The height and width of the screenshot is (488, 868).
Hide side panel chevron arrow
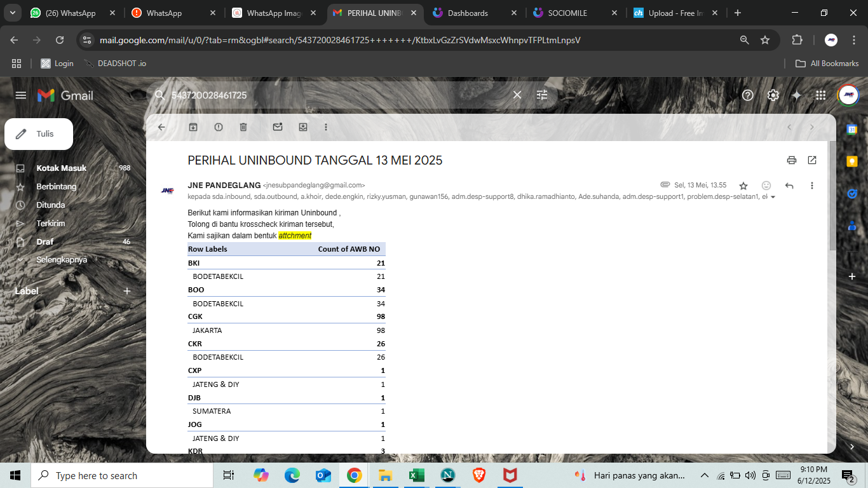(852, 447)
